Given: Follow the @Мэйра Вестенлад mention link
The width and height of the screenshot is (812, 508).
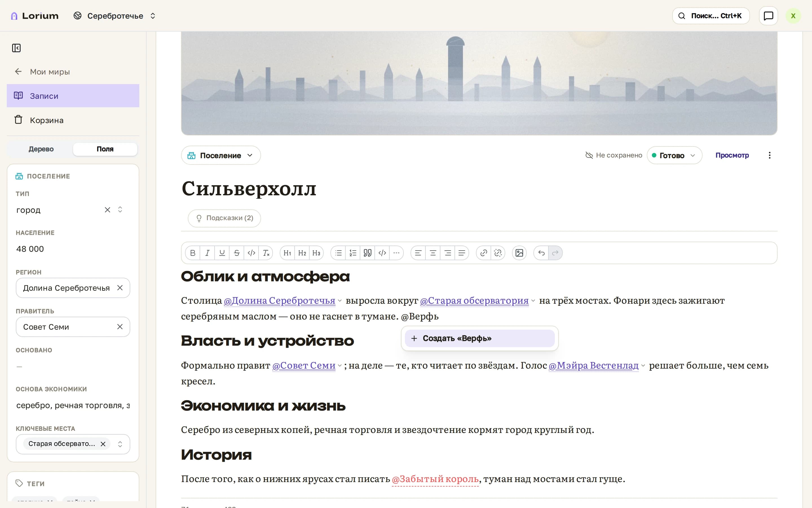Looking at the screenshot, I should 593,365.
